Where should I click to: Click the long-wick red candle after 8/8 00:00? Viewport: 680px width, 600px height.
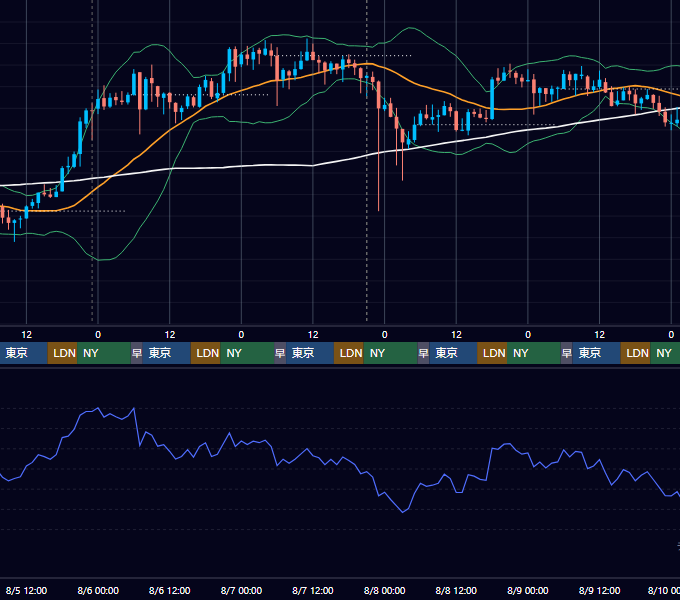(379, 145)
